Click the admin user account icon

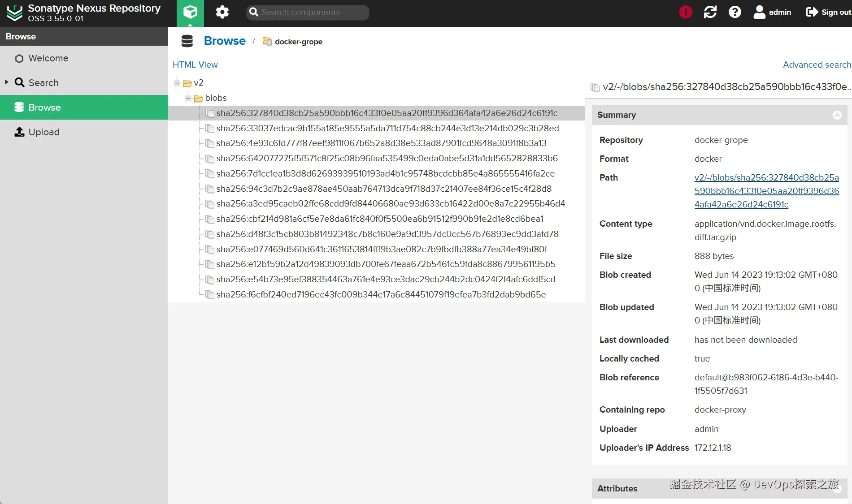[759, 12]
